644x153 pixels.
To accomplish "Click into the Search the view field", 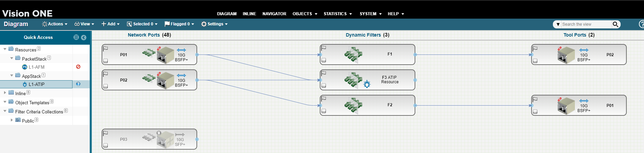I will pos(585,24).
